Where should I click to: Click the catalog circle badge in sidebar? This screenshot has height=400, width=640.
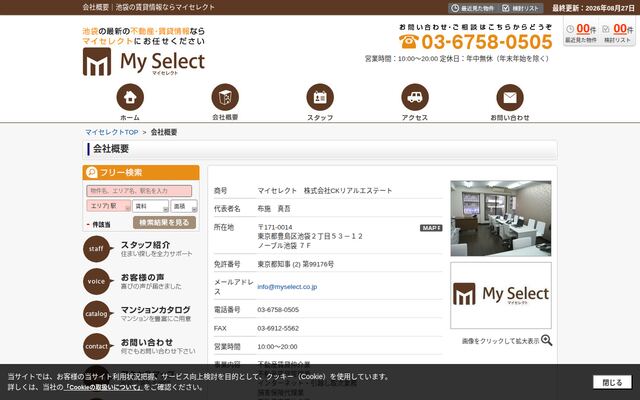pos(97,314)
